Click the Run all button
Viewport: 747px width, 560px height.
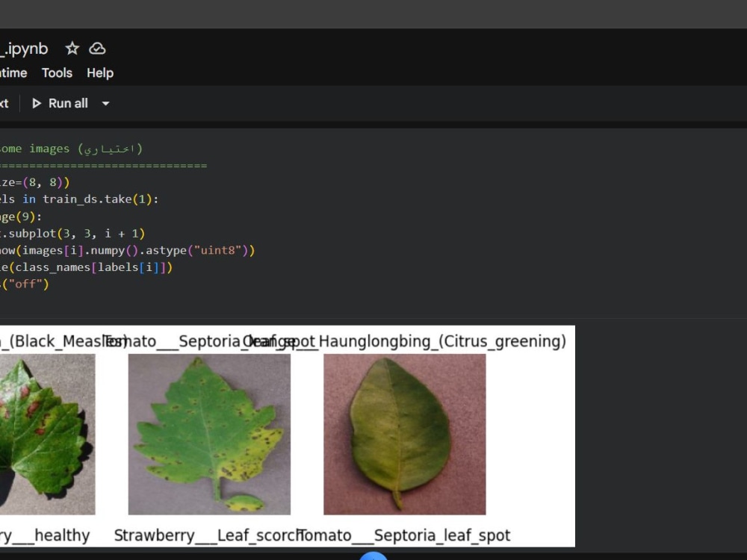tap(60, 103)
